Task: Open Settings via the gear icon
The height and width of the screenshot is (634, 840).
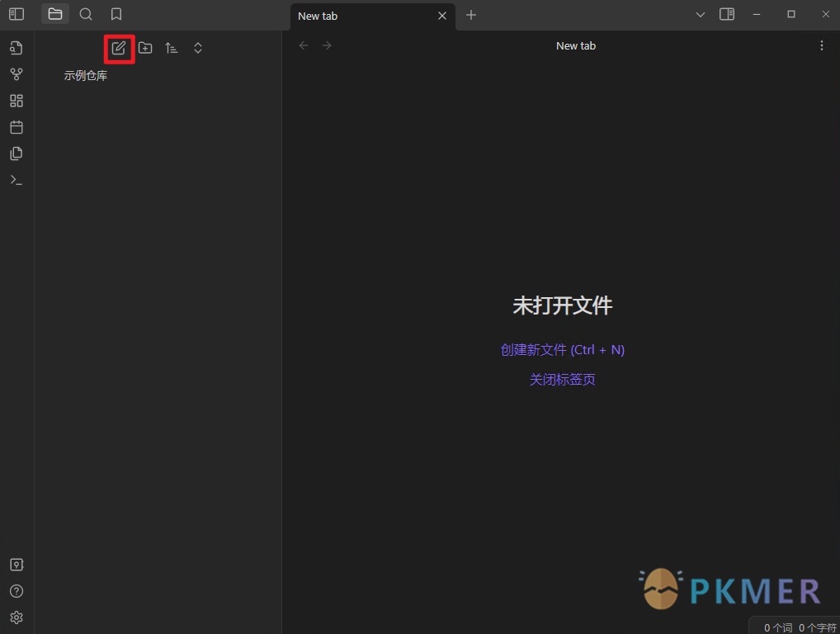Action: [x=17, y=617]
